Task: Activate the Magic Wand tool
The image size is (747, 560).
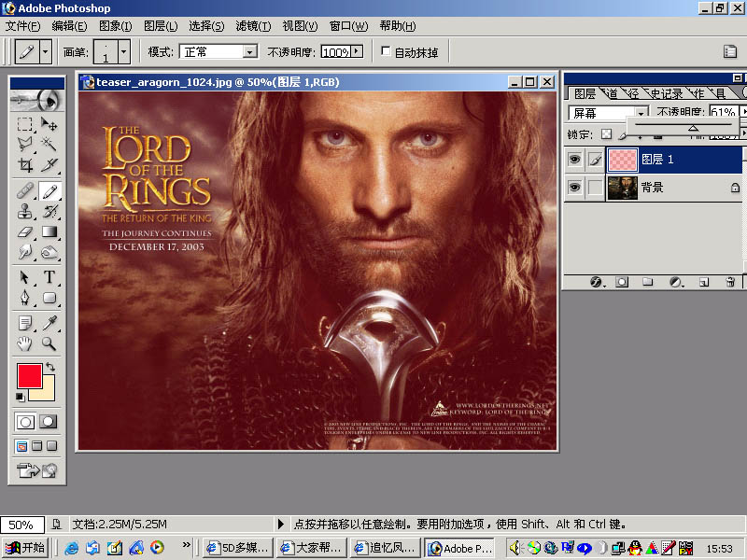Action: point(49,144)
